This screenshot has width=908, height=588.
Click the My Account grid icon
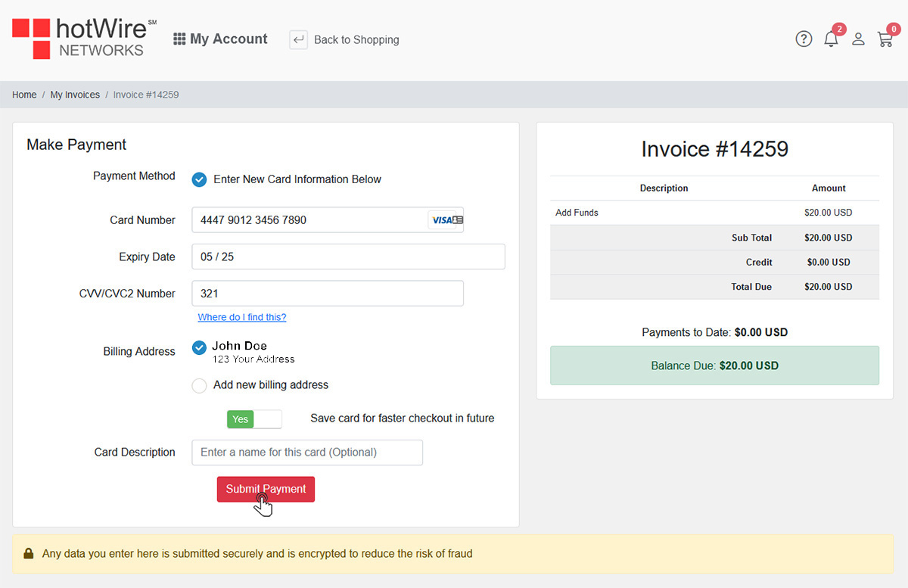pos(179,39)
